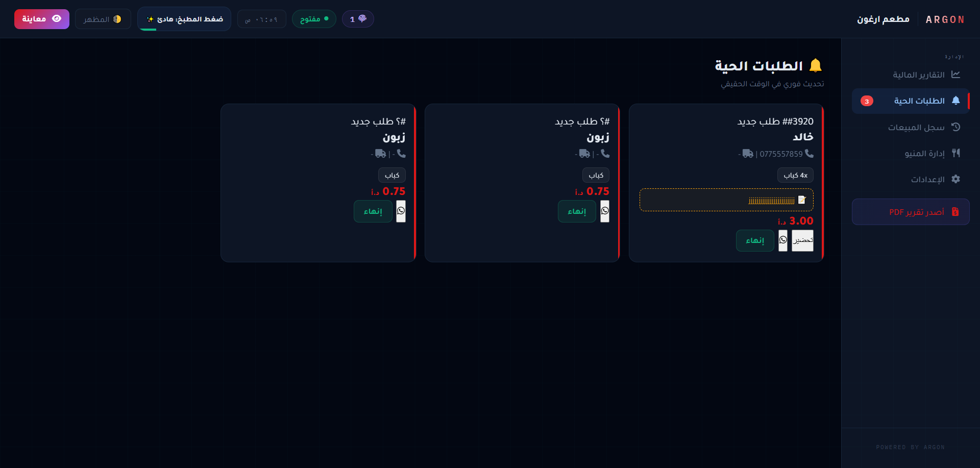Viewport: 980px width, 468px height.
Task: Toggle the المظهر theme switch
Action: [103, 19]
